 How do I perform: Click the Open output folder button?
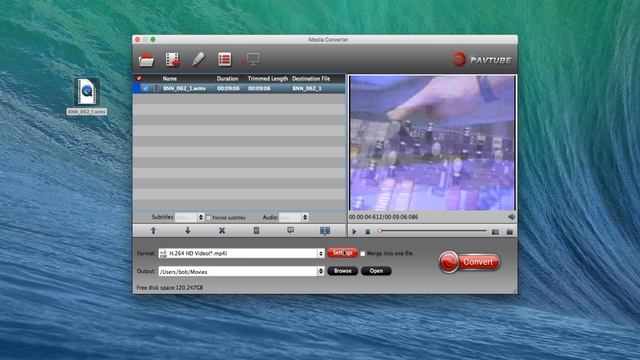click(376, 271)
